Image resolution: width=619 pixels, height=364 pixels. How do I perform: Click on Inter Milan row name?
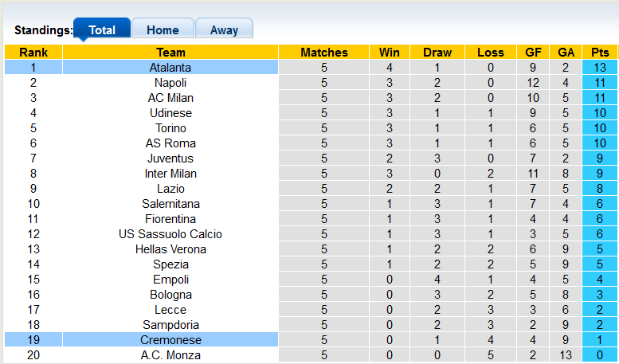coord(170,174)
